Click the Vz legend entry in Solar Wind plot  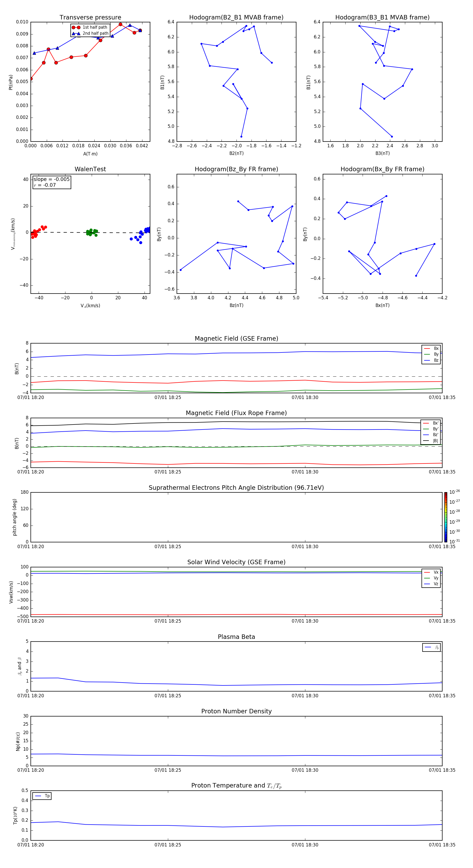pyautogui.click(x=431, y=584)
